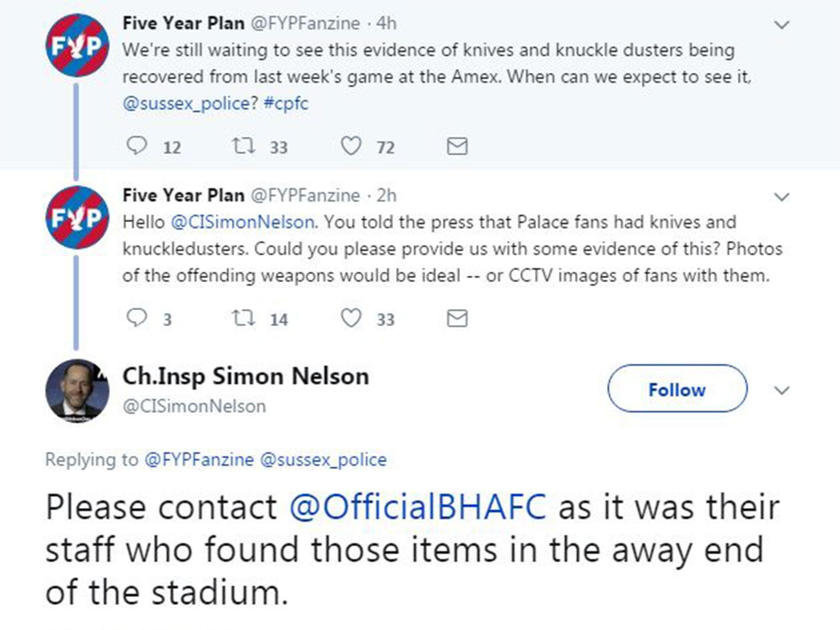Open the #cpfc hashtag
840x630 pixels.
click(286, 103)
